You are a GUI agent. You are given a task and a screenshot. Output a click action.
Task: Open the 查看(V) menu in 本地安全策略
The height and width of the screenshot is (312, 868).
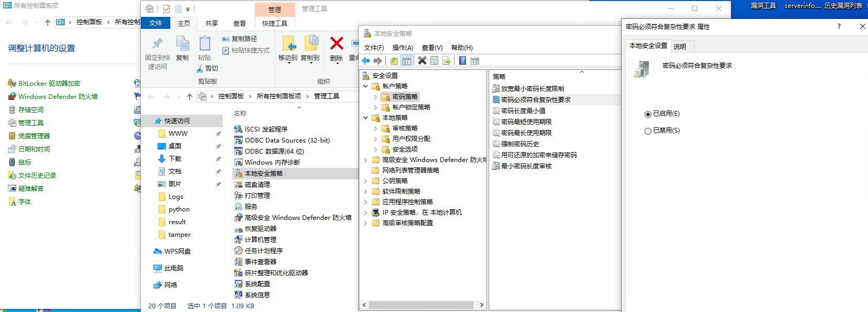(x=432, y=47)
